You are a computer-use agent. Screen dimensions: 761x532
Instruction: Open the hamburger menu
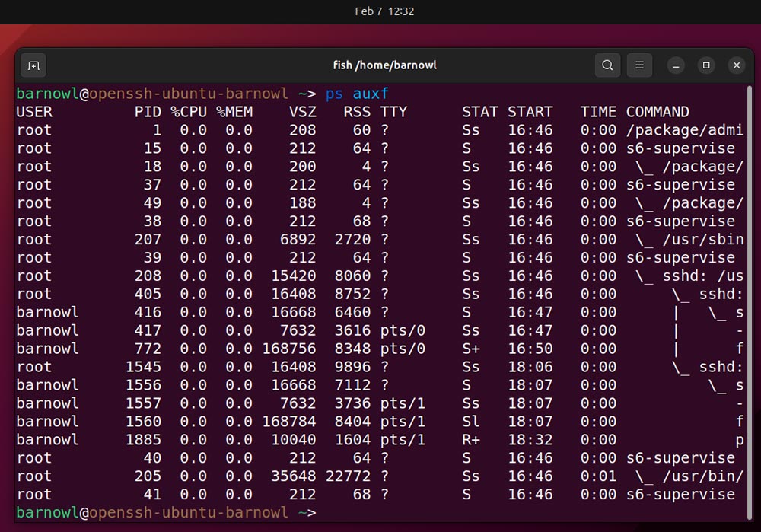click(x=639, y=65)
